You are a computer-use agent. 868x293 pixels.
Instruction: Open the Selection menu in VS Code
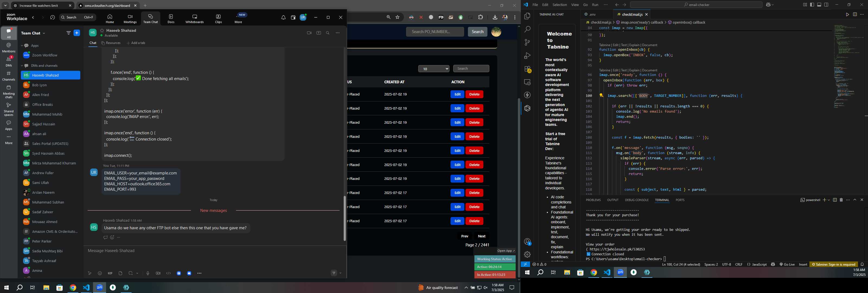(559, 5)
